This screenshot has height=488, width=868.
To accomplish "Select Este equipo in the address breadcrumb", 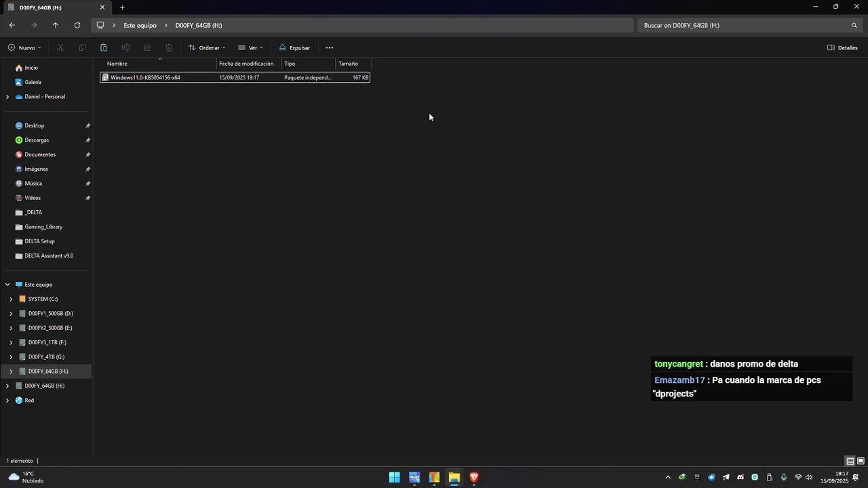I will 140,25.
